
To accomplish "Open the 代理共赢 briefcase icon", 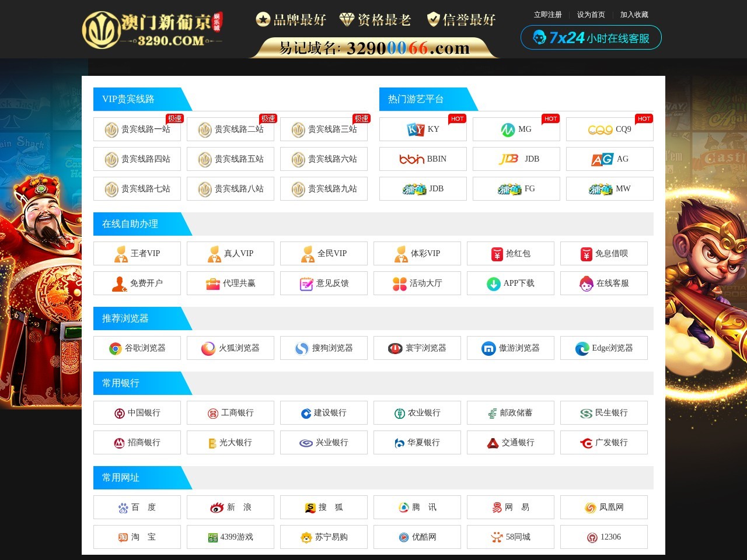I will 212,283.
